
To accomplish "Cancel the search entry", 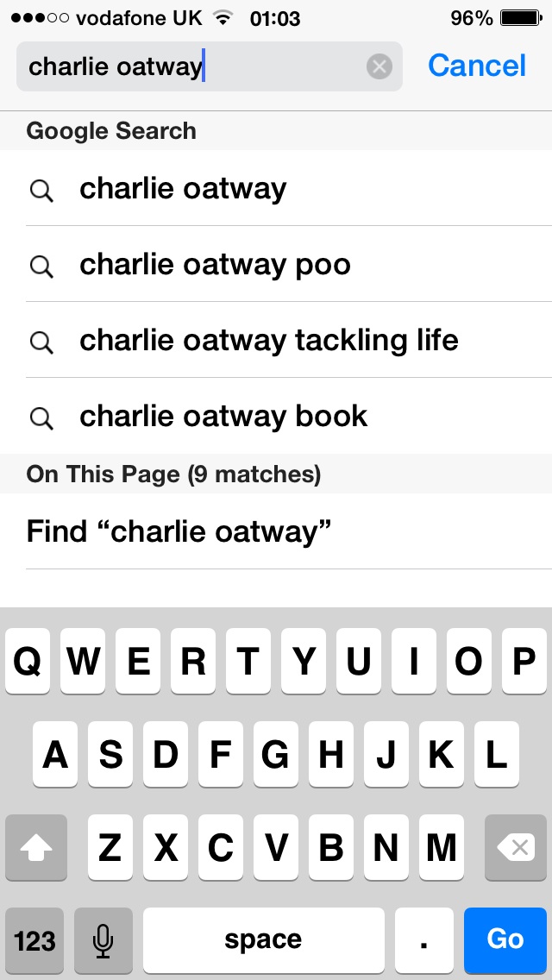I will pos(476,66).
